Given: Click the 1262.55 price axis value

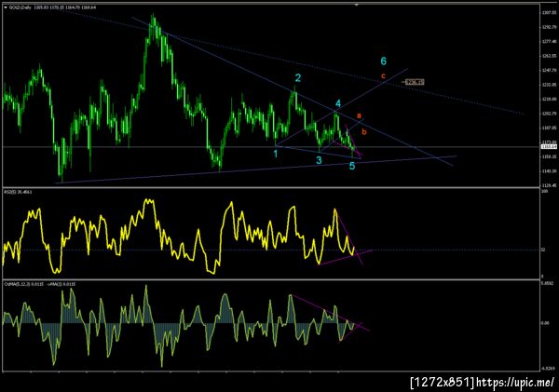Looking at the screenshot, I should pyautogui.click(x=550, y=56).
